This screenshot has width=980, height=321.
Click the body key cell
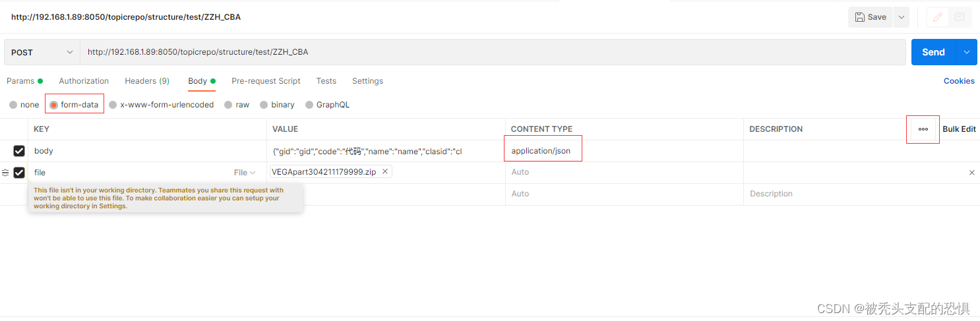(148, 151)
